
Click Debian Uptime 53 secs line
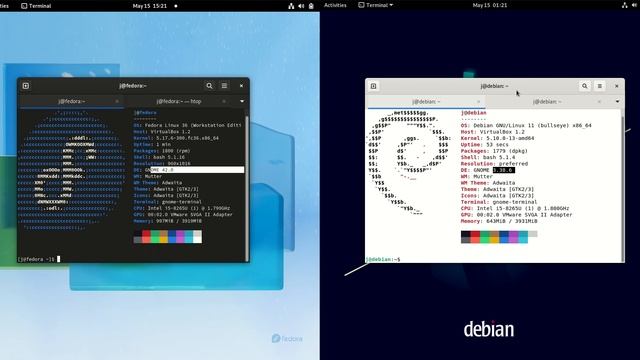pos(484,144)
